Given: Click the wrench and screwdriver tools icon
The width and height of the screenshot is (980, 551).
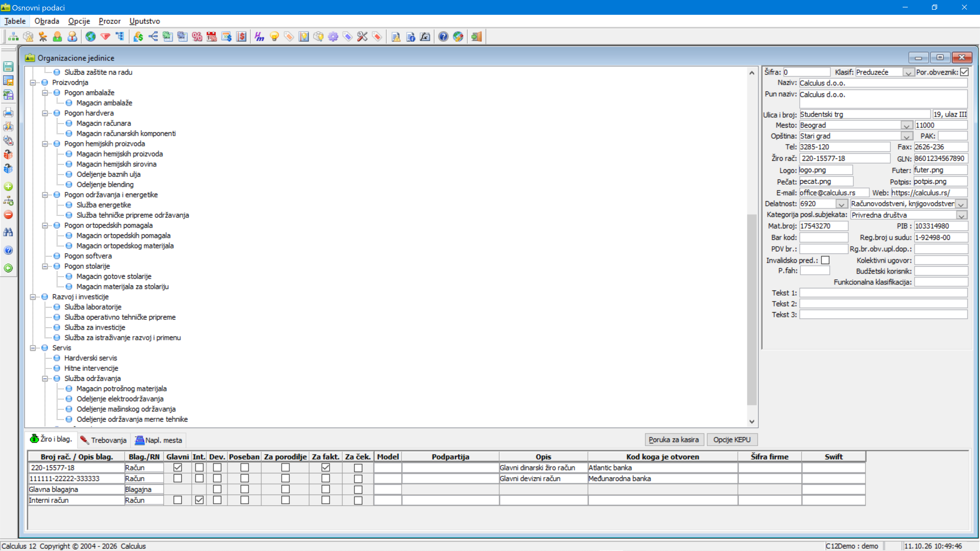Looking at the screenshot, I should pyautogui.click(x=362, y=36).
